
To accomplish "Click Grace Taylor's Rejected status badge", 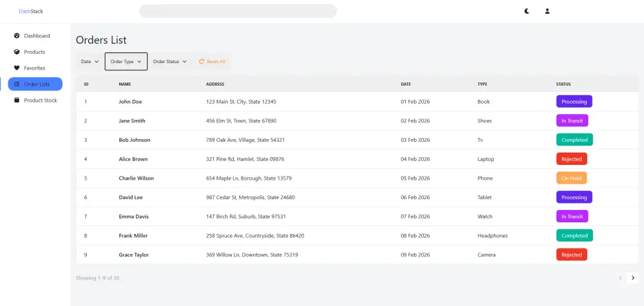I will [x=572, y=254].
